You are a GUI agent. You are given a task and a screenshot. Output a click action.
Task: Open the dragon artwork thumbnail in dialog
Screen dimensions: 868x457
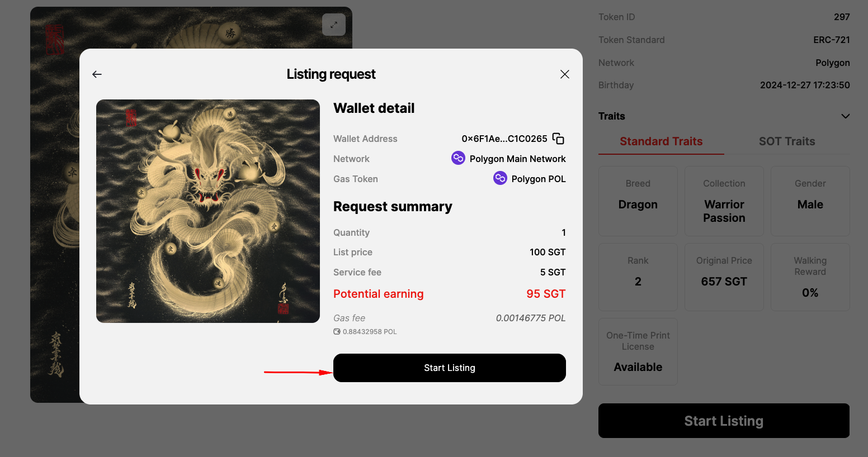pyautogui.click(x=208, y=211)
